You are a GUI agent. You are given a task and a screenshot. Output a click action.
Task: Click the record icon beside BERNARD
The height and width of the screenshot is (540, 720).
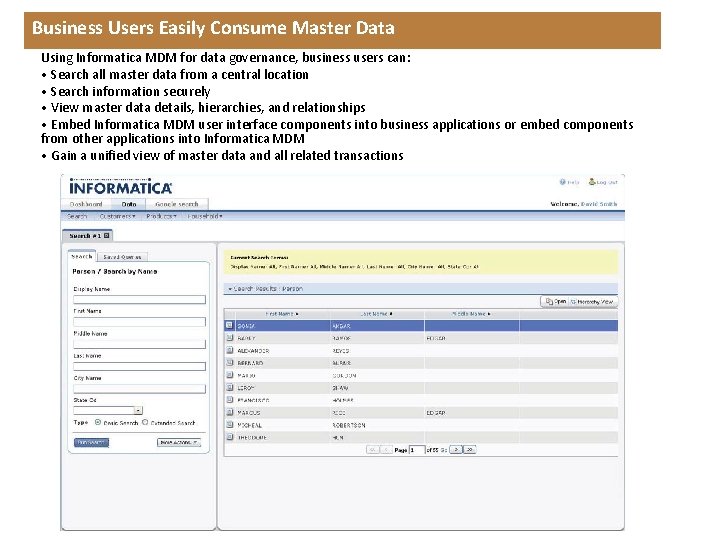click(x=230, y=363)
